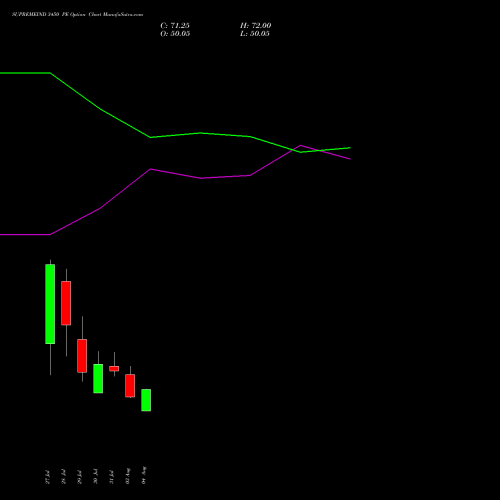
Task: Click the '29 Jul' date axis label
Action: point(80,477)
